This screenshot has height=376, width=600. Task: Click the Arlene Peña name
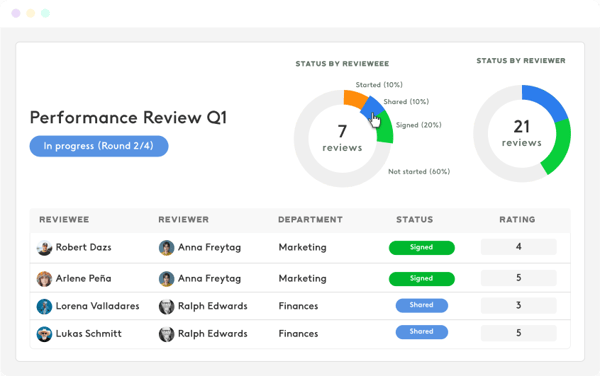point(83,278)
